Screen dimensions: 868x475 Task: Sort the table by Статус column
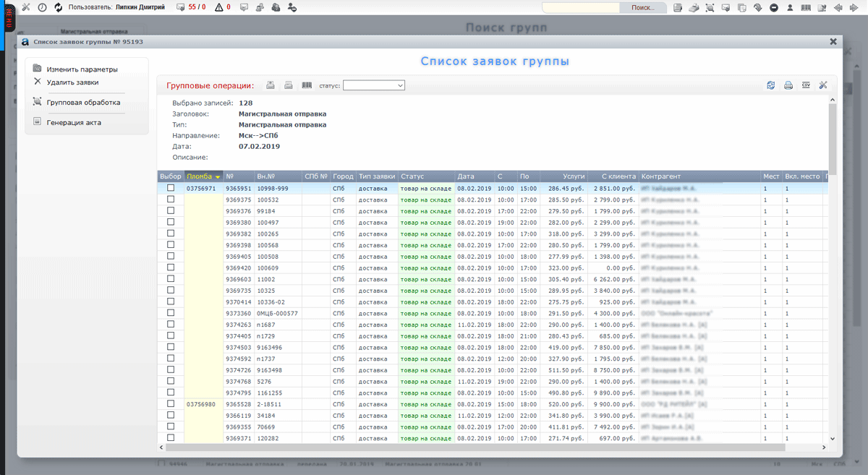(x=412, y=176)
